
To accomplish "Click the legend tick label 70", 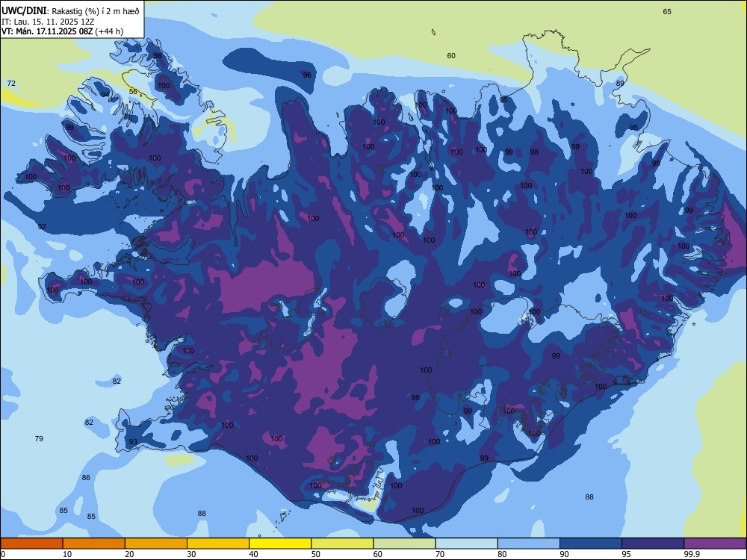I will pyautogui.click(x=440, y=554).
